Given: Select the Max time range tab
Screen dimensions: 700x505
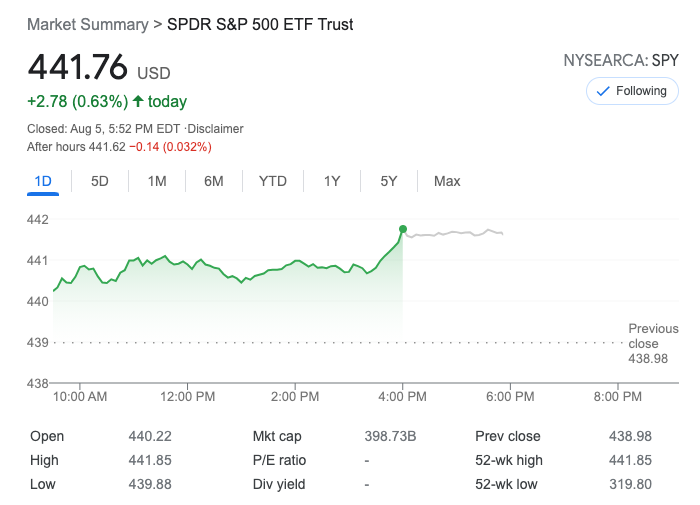Looking at the screenshot, I should (x=447, y=181).
